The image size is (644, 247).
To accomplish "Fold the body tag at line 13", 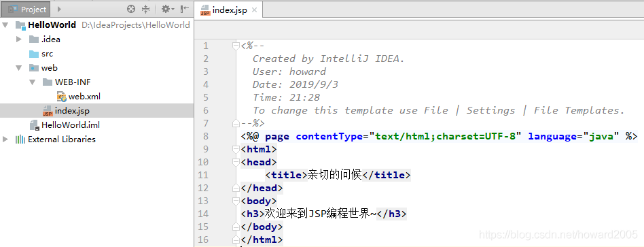I will [x=236, y=201].
